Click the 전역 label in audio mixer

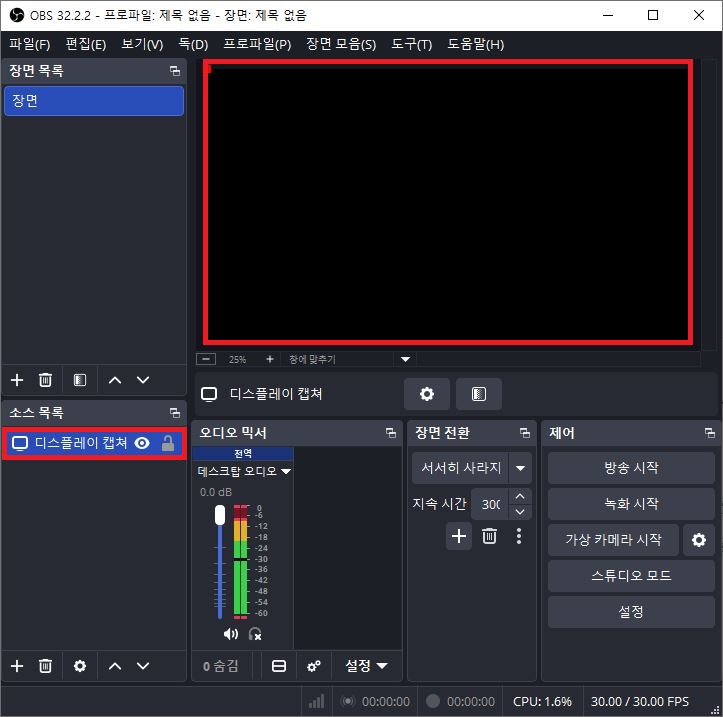tap(243, 453)
